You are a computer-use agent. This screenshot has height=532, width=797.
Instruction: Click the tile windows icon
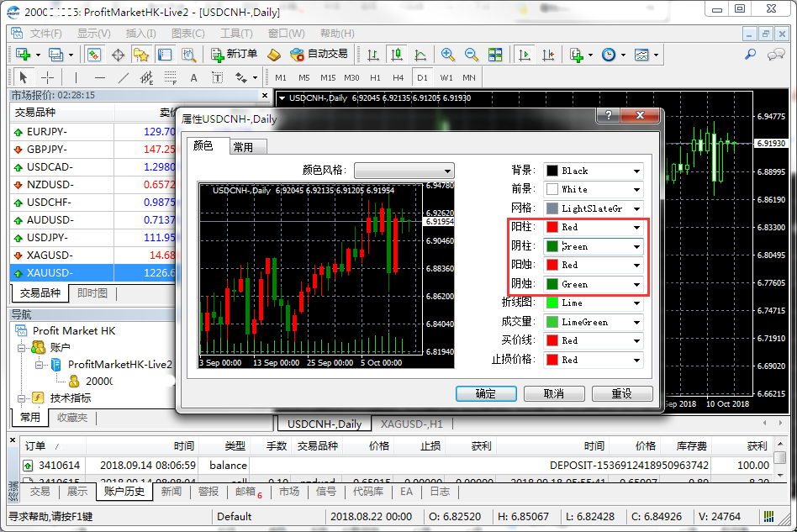[495, 55]
